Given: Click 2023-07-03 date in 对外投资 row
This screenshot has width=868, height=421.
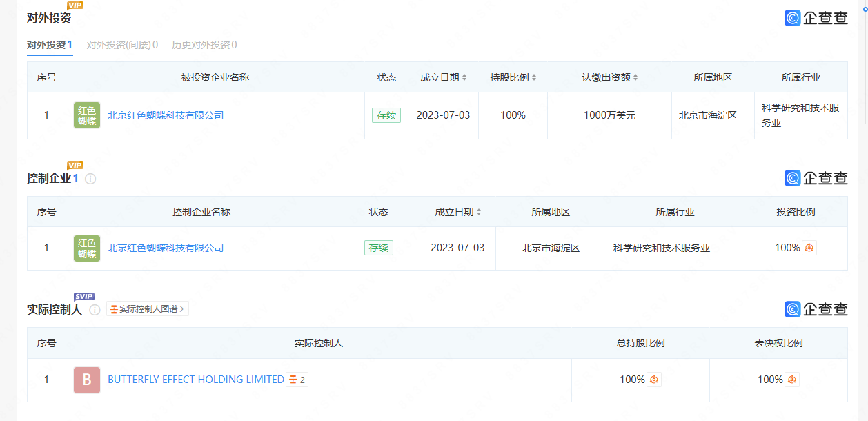Looking at the screenshot, I should click(443, 115).
